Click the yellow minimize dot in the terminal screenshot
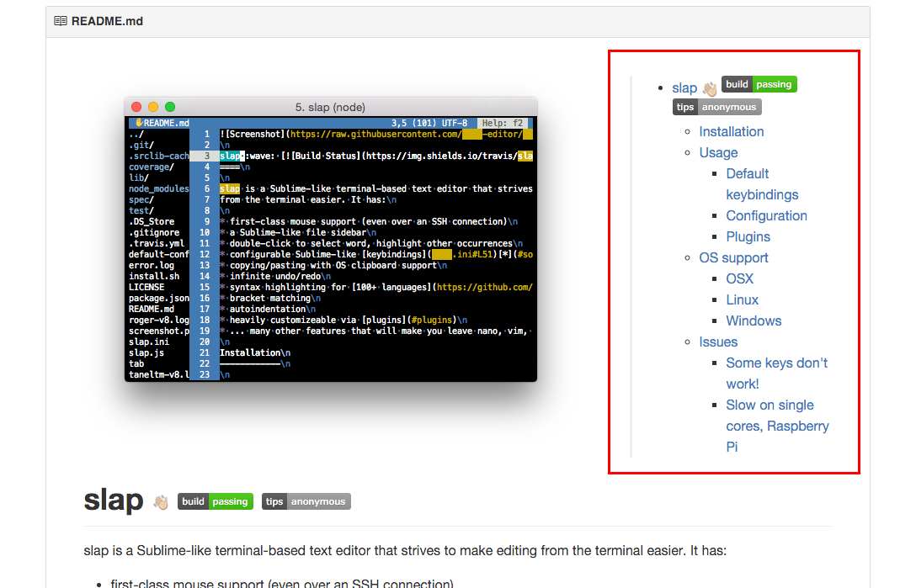The height and width of the screenshot is (588, 916). (x=153, y=107)
